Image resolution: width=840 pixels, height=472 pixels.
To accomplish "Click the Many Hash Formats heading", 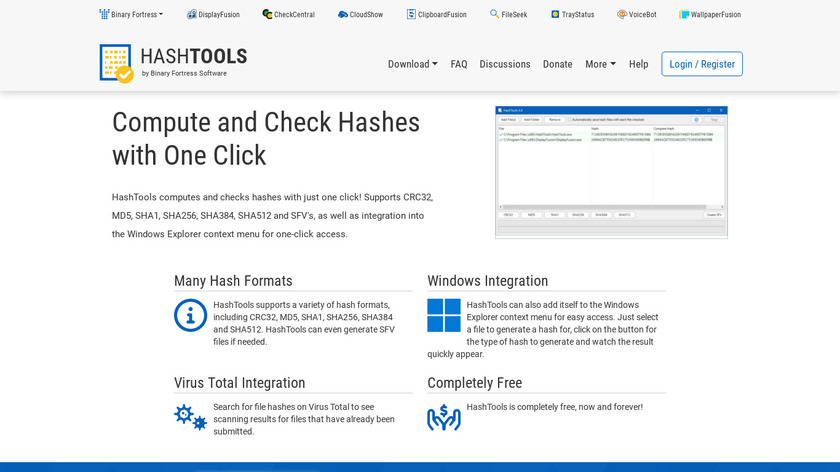I will coord(233,281).
